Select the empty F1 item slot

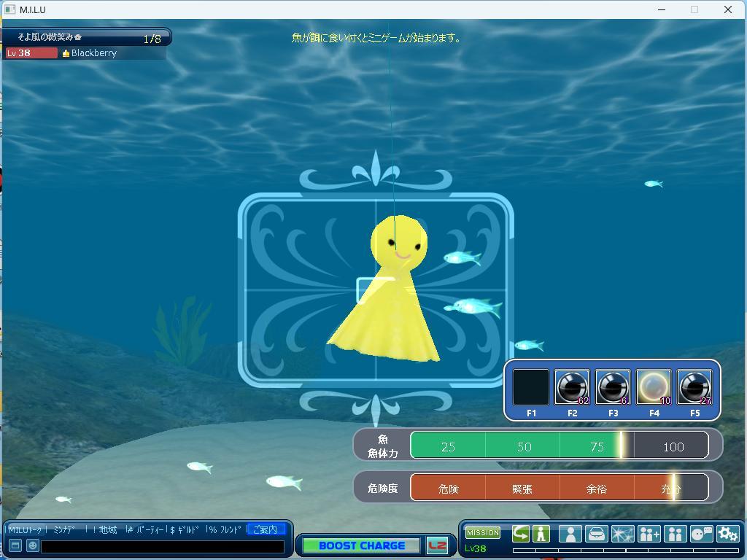pyautogui.click(x=531, y=387)
